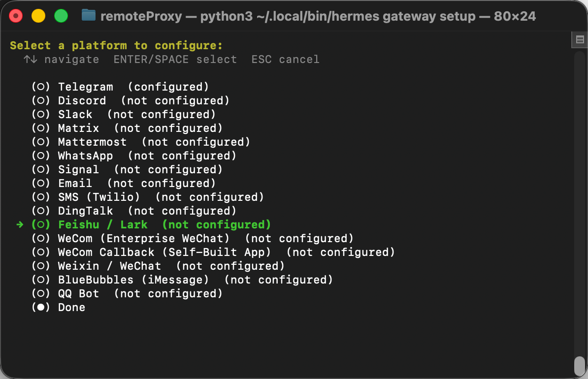The width and height of the screenshot is (588, 379).
Task: Select the WeCom (Enterprise WeChat) radio button
Action: tap(41, 238)
